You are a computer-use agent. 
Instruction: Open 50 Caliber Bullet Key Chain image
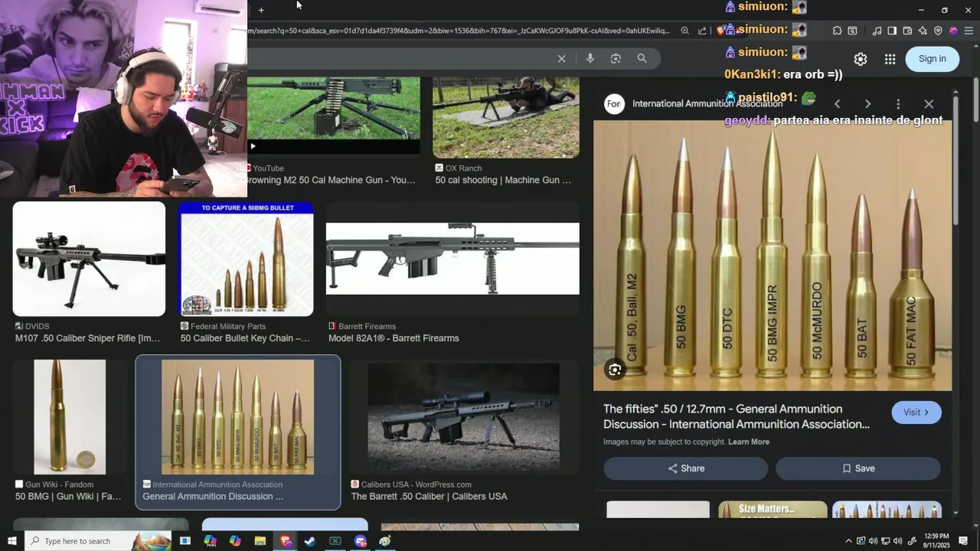247,259
